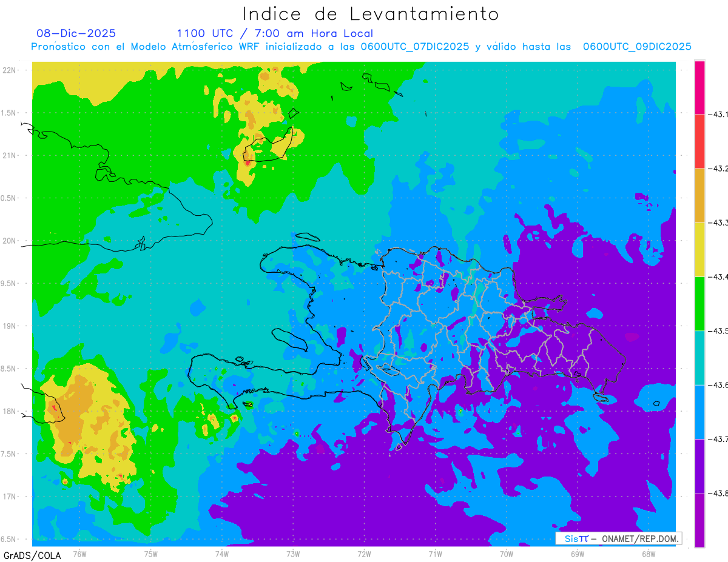Click the 75W longitude label
The image size is (728, 562).
[x=151, y=553]
